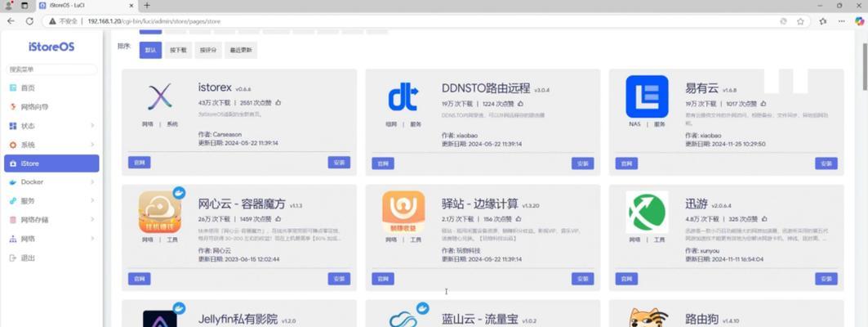Expand the 系统 system submenu chevron

pos(92,145)
